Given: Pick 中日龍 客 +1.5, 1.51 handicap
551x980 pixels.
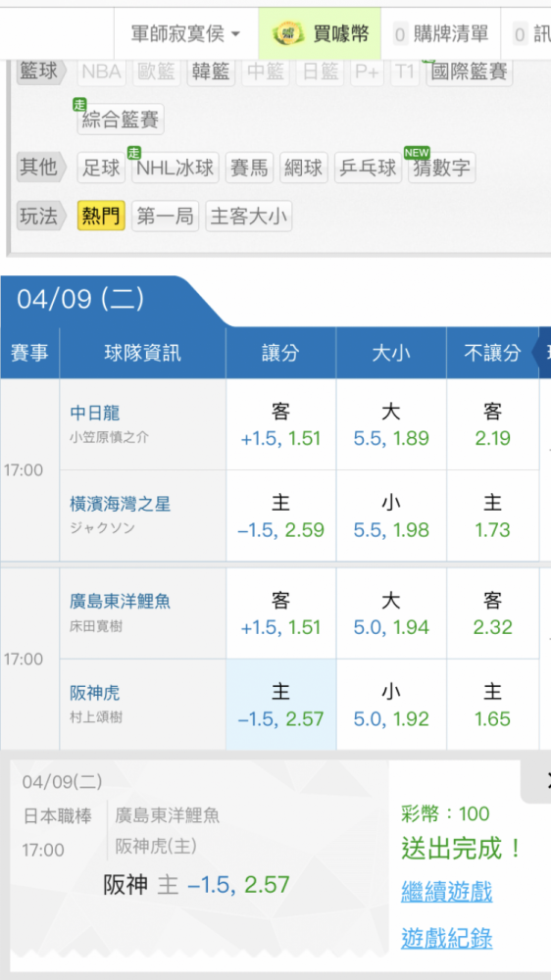Looking at the screenshot, I should coord(280,424).
